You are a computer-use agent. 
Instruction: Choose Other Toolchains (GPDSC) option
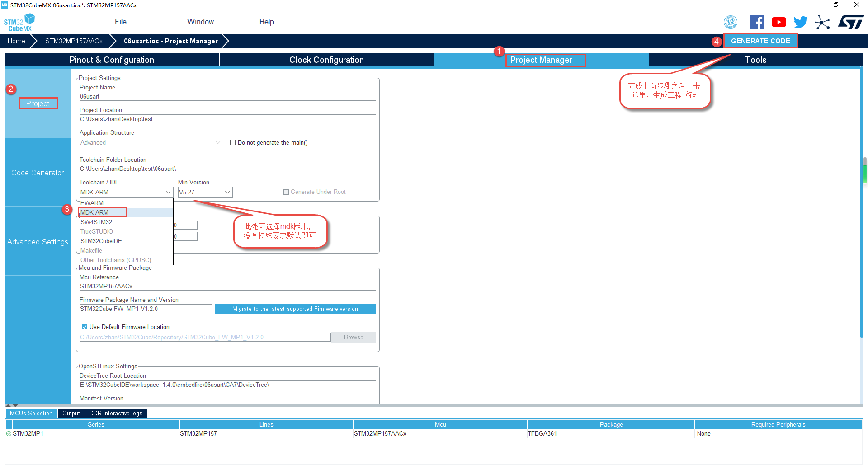pyautogui.click(x=126, y=260)
